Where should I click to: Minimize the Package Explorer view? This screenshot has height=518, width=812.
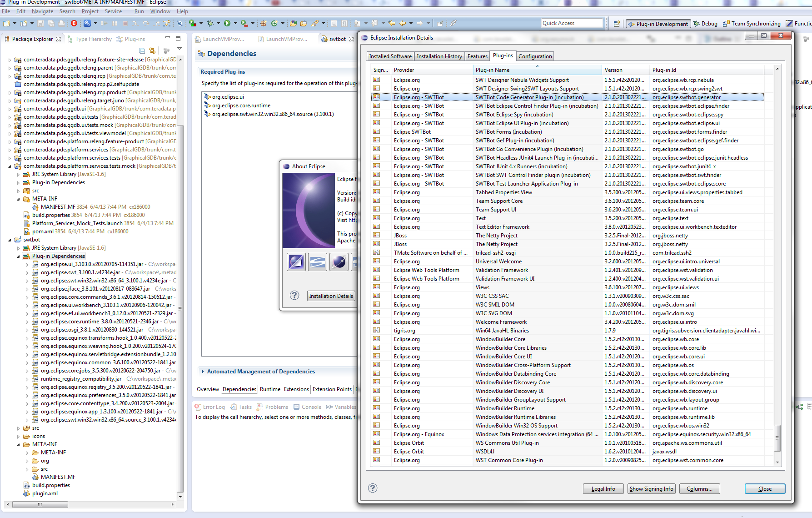coord(167,38)
